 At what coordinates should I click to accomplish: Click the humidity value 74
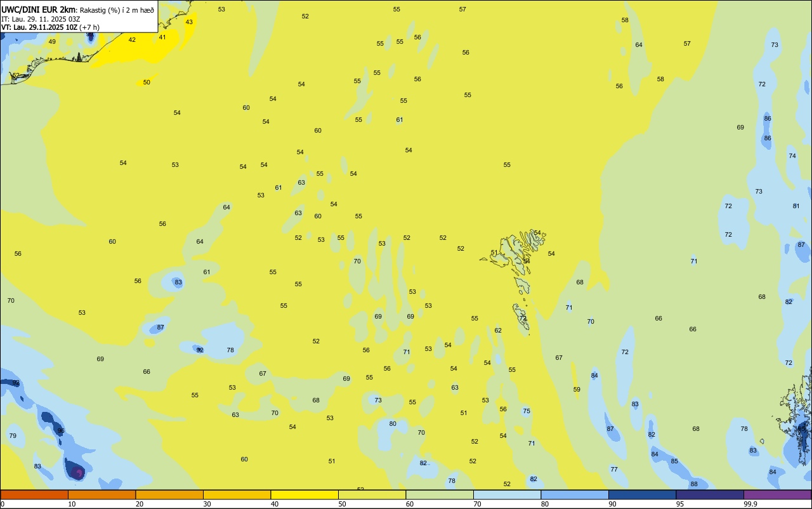[x=792, y=155]
